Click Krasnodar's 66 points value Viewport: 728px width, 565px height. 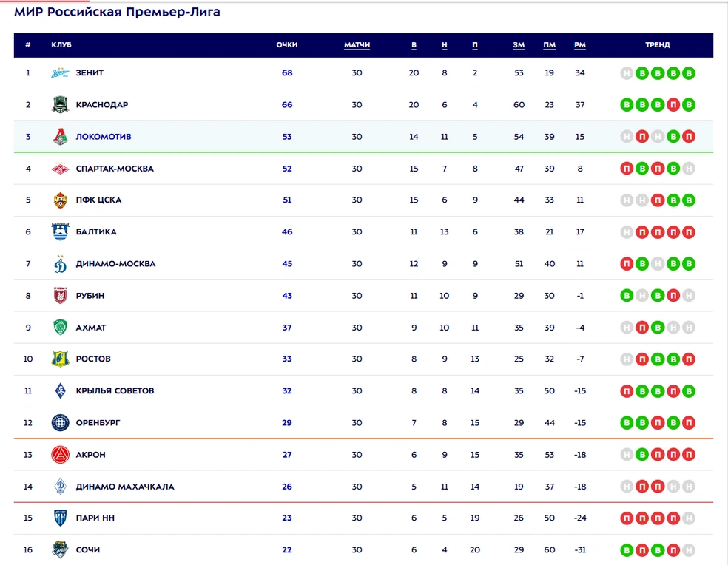tap(287, 105)
